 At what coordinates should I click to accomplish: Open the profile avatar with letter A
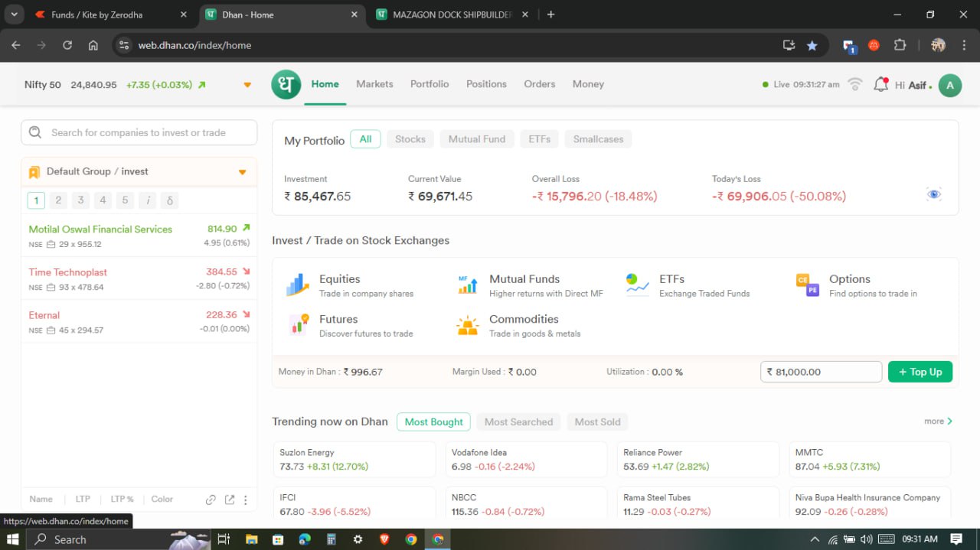coord(950,85)
